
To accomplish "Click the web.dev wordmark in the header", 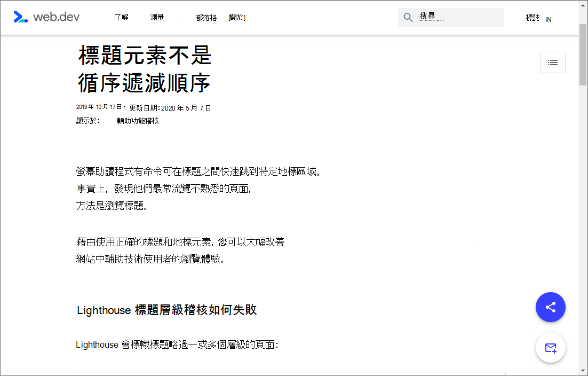I will click(x=57, y=17).
